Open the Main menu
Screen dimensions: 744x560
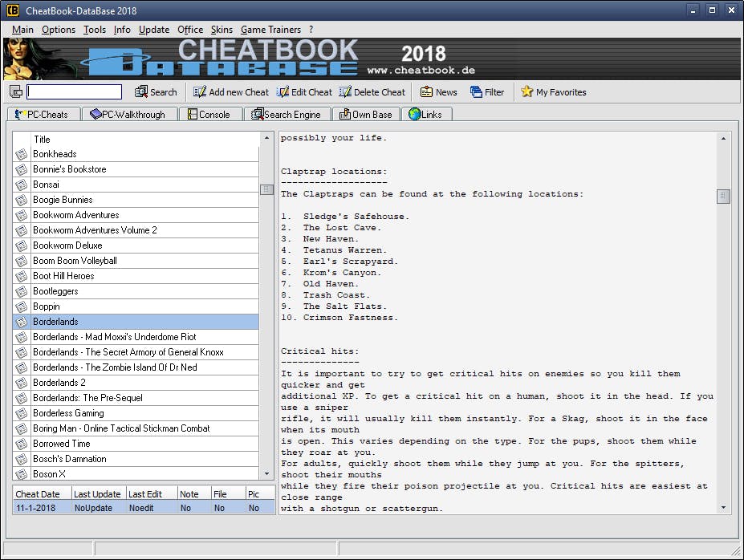point(22,30)
